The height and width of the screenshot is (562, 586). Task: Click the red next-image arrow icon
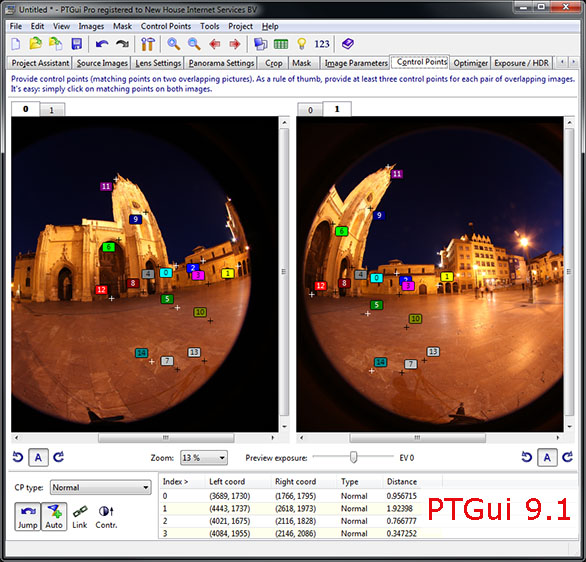235,44
